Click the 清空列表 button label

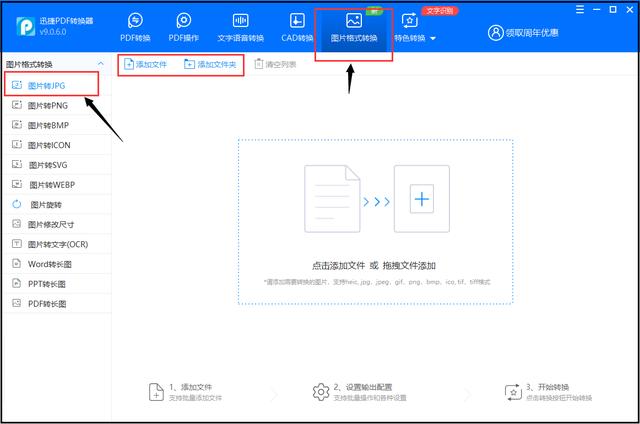pyautogui.click(x=281, y=64)
